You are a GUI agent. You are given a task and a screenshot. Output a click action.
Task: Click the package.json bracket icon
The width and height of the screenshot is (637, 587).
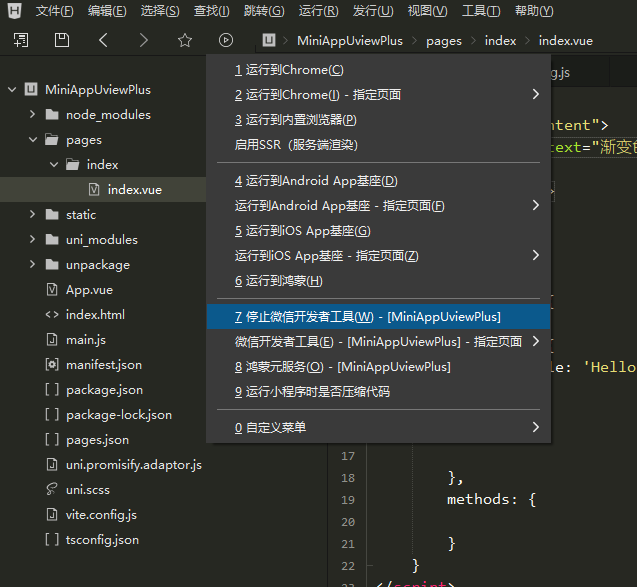pos(52,390)
